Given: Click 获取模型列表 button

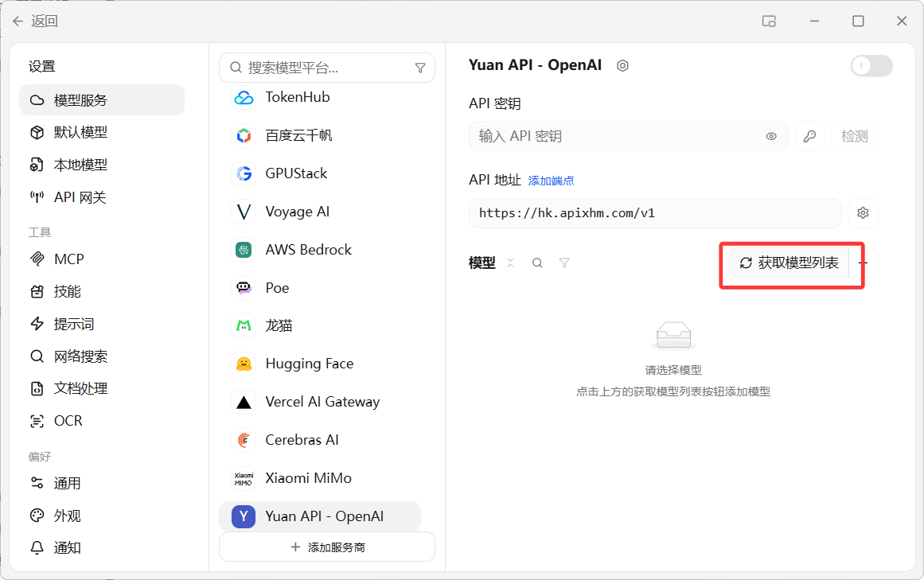Looking at the screenshot, I should click(789, 263).
